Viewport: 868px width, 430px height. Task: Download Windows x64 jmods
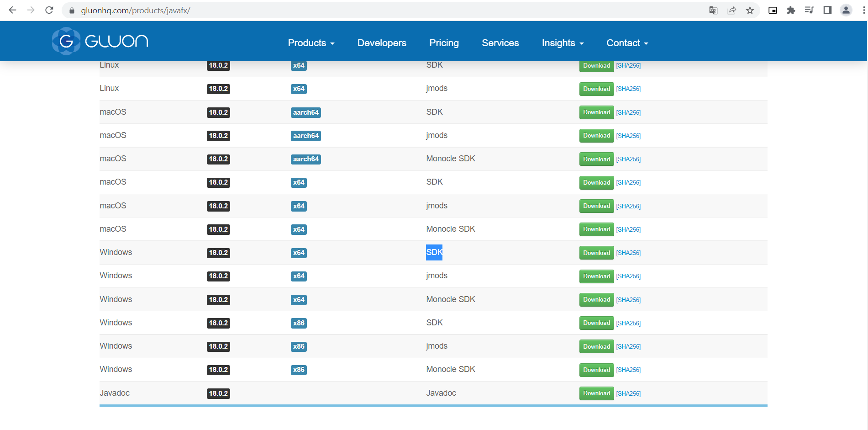596,276
